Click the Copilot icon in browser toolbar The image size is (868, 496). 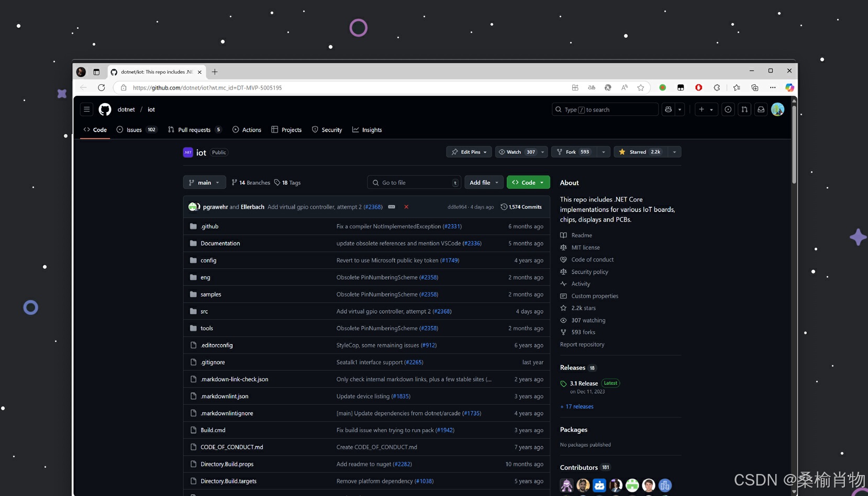pyautogui.click(x=790, y=87)
